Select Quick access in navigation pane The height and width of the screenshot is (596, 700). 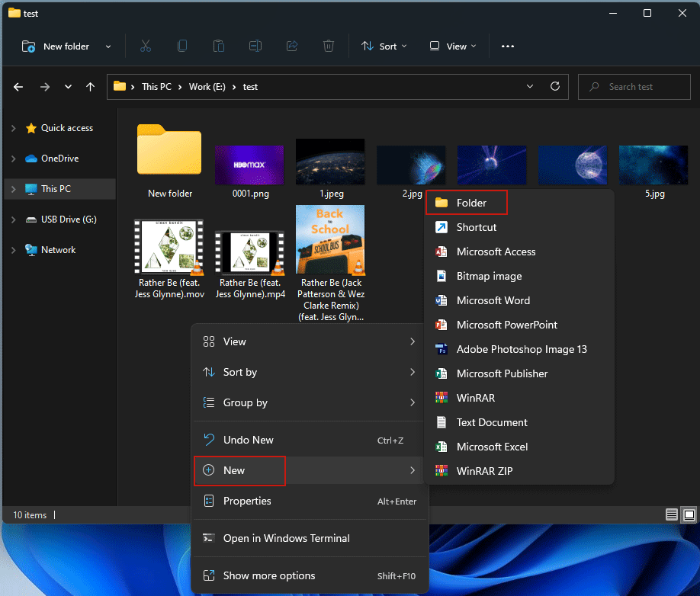click(67, 128)
